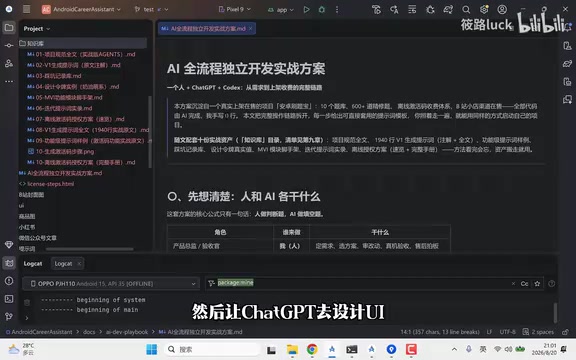Open the Commit tool window icon
Viewport: 576px width, 360px height.
9,46
